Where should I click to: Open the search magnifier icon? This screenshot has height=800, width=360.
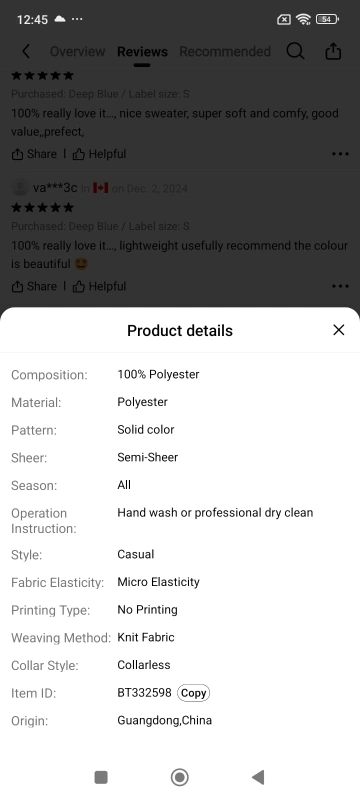(295, 51)
